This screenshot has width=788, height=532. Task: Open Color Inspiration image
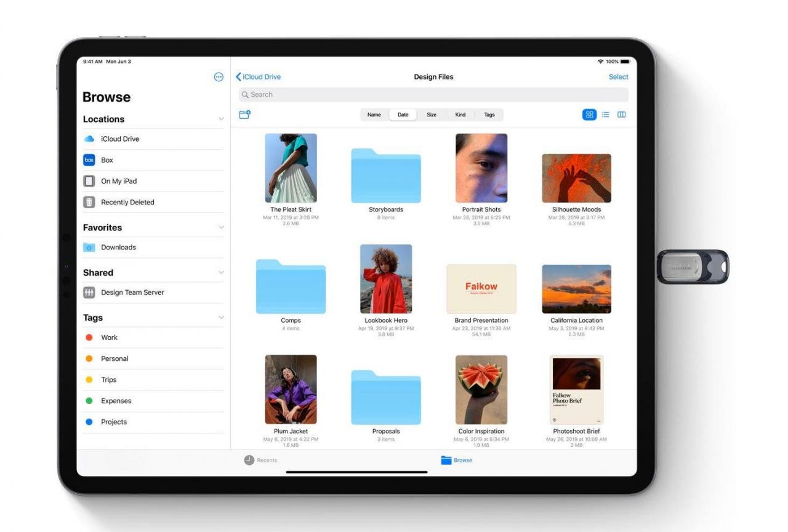[x=481, y=390]
